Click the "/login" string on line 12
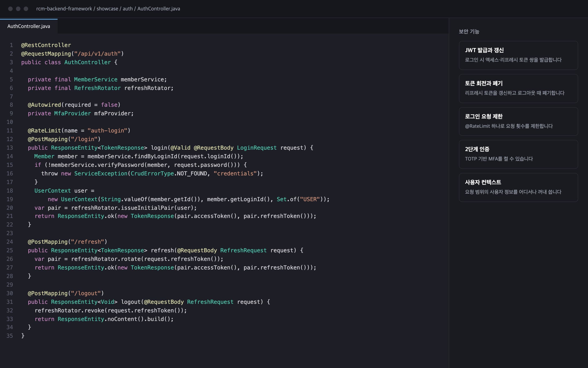Viewport: 588px width, 368px height. pos(84,139)
